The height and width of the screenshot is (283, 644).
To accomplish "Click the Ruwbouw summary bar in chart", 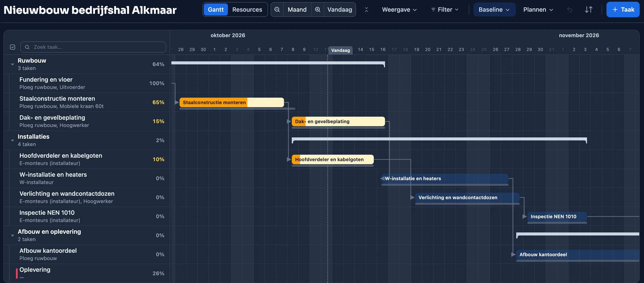I will click(278, 63).
